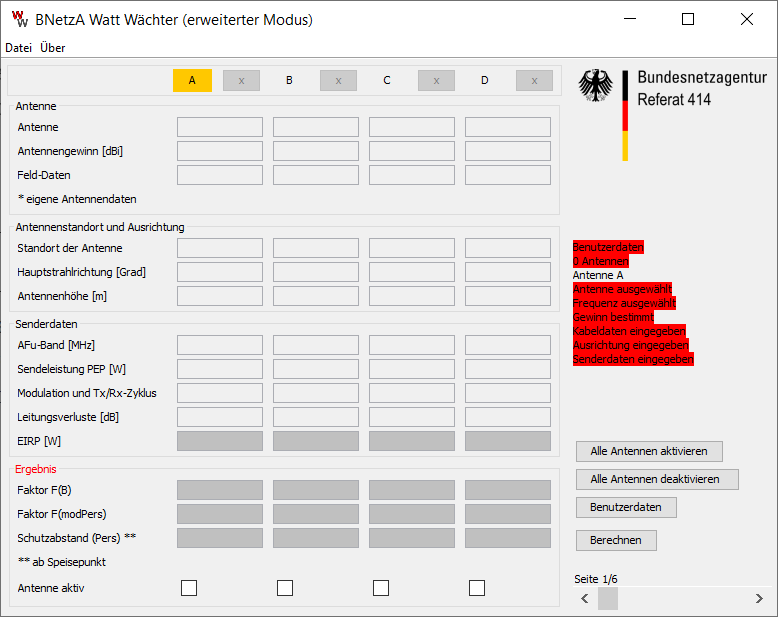
Task: Click the left arrow of the page scrollbar
Action: pos(585,598)
